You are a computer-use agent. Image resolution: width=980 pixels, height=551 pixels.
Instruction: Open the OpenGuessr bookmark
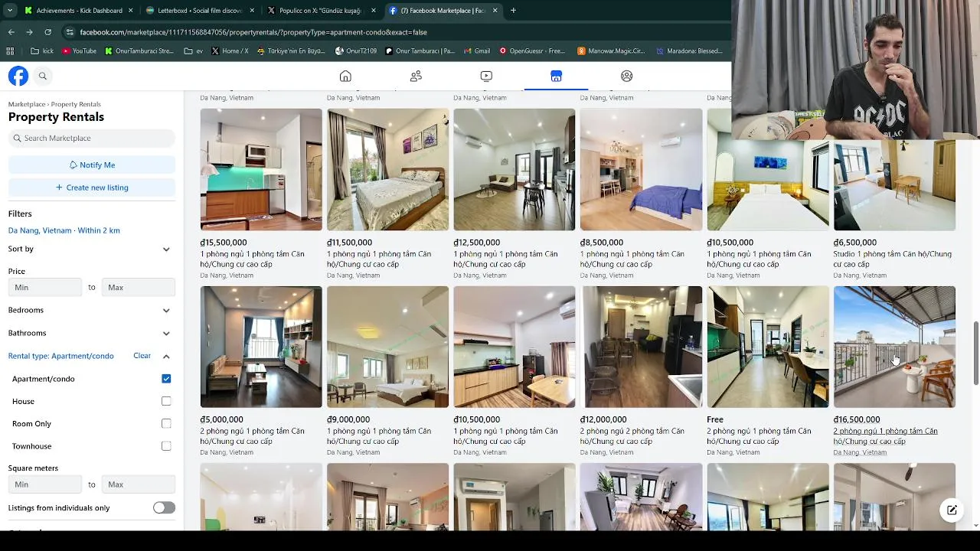pos(532,51)
